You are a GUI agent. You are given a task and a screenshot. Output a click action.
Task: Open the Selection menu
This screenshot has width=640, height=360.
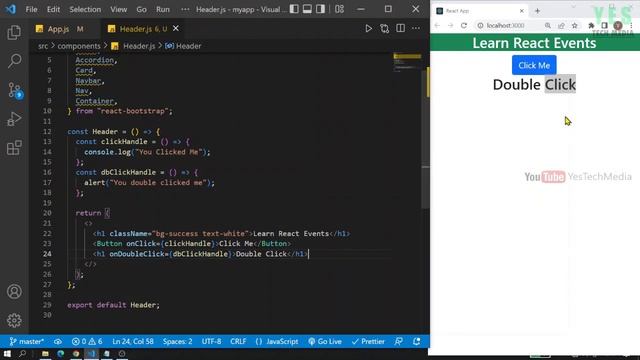click(x=85, y=9)
